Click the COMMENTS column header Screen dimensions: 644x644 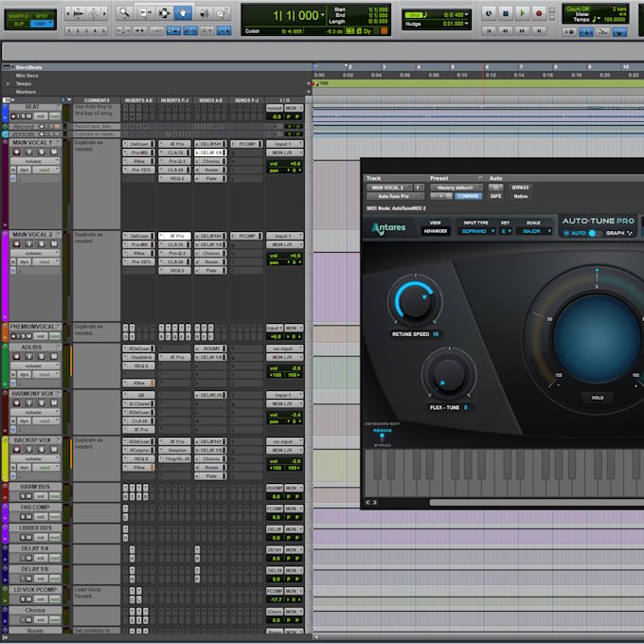(97, 100)
